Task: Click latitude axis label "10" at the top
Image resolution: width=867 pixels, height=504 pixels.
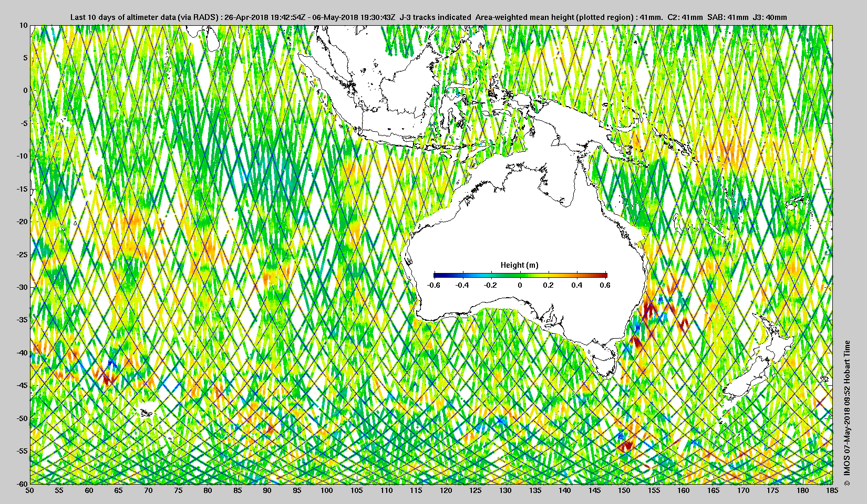Action: point(24,25)
